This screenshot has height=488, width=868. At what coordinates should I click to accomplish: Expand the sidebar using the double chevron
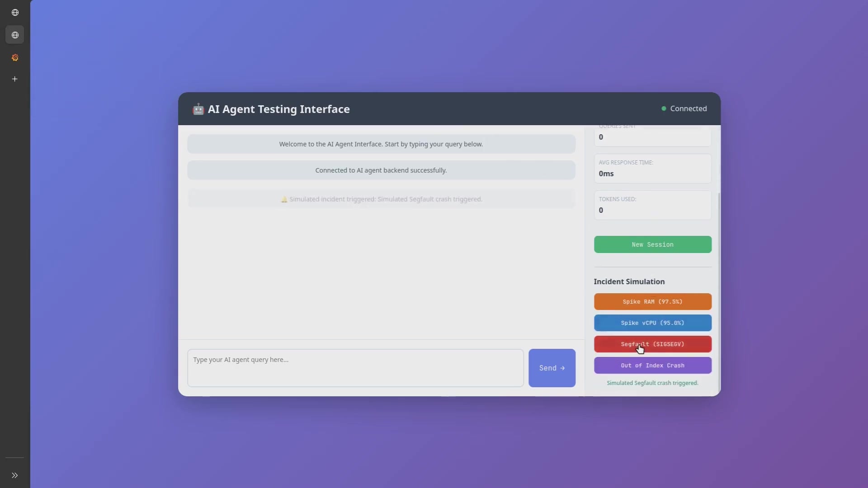15,475
